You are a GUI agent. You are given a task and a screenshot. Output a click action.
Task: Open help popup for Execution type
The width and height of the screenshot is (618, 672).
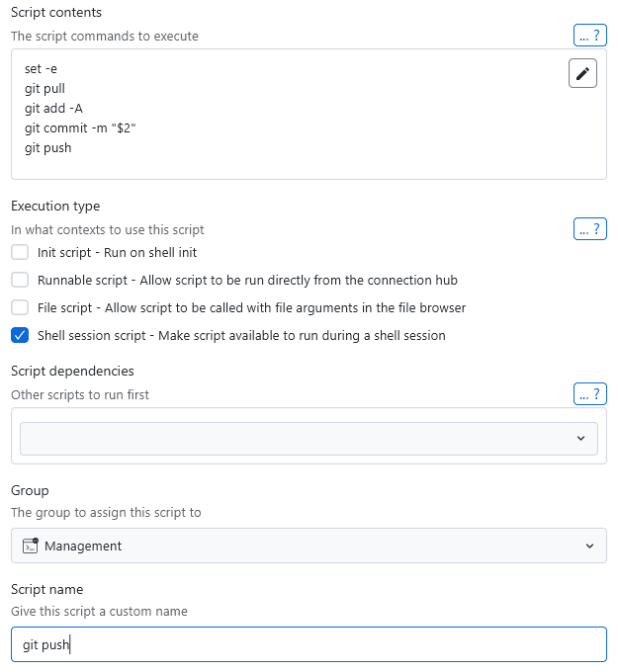589,229
